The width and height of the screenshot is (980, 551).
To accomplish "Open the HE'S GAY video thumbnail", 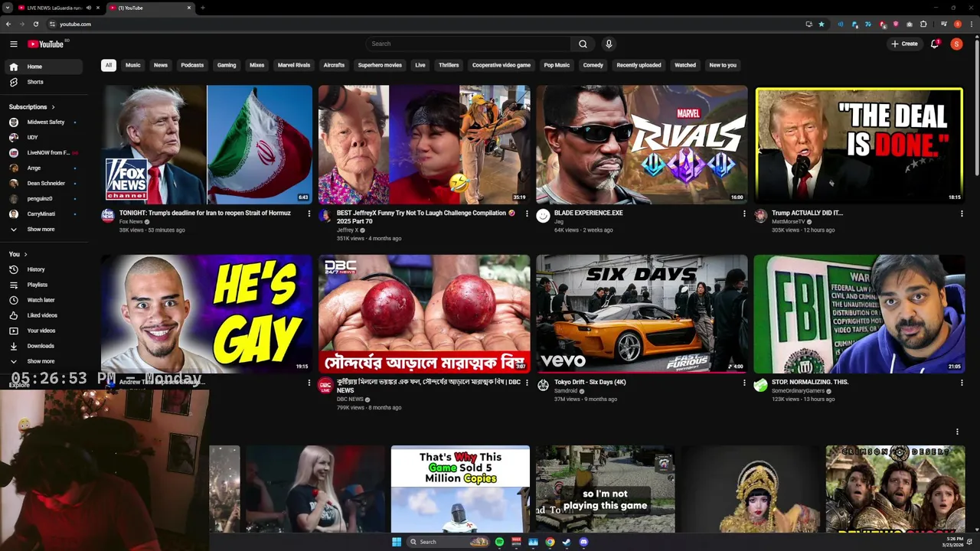I will click(x=207, y=314).
